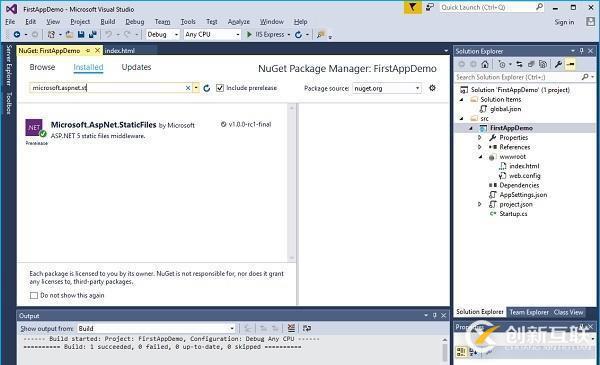Open Properties via the wrench icon

[x=558, y=64]
